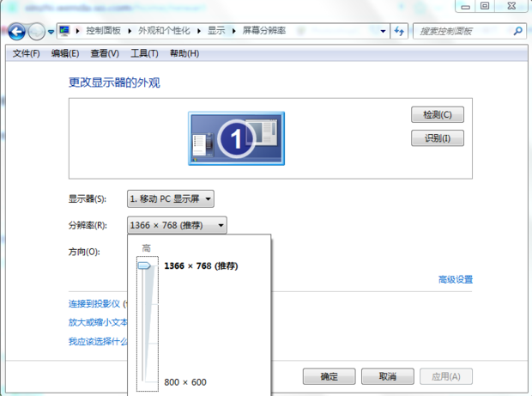Click the Back navigation arrow button

tap(16, 32)
